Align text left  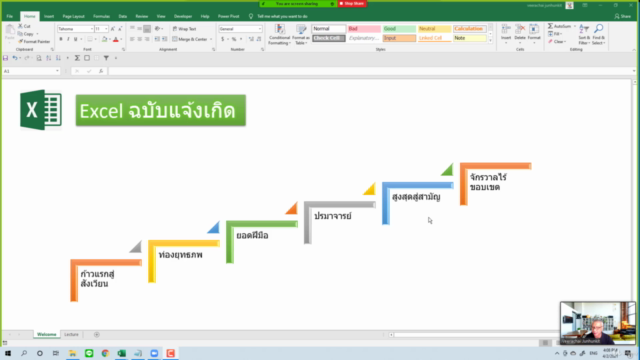[132, 39]
